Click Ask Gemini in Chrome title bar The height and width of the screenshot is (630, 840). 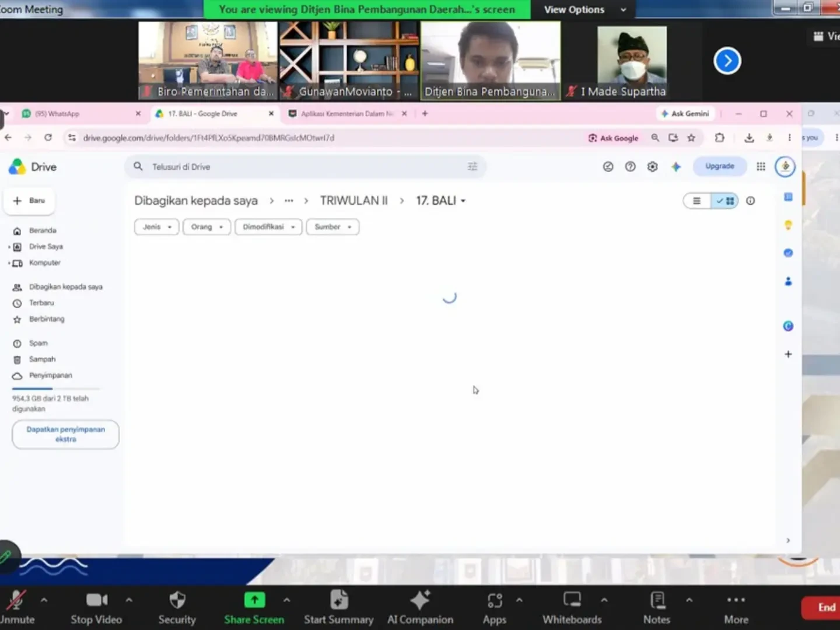click(685, 114)
